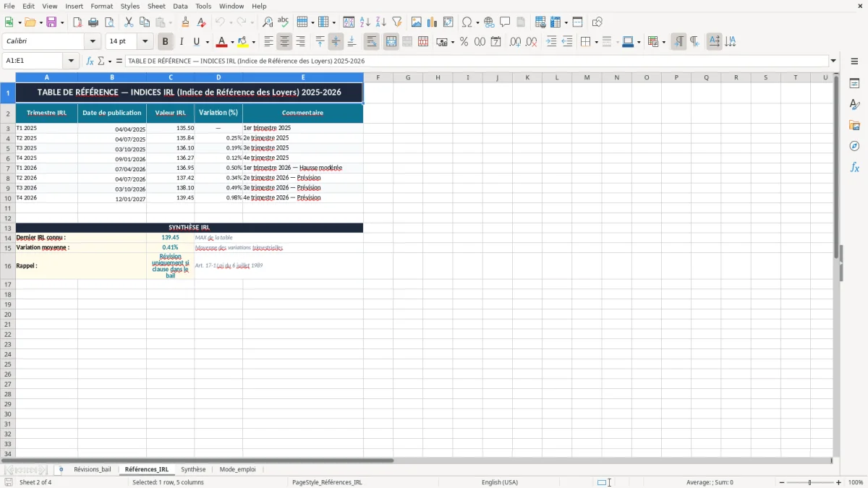
Task: Open Properties deck in sidebar
Action: click(854, 83)
